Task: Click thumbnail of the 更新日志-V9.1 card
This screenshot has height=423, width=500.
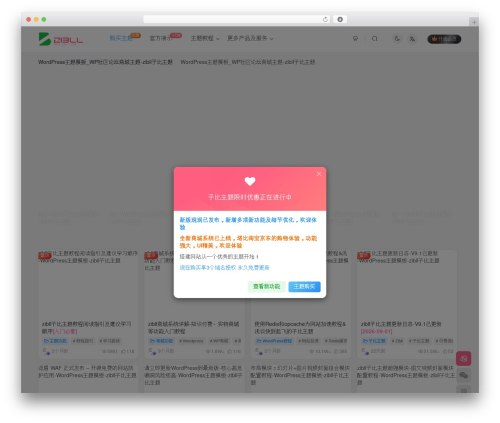Action: [407, 283]
